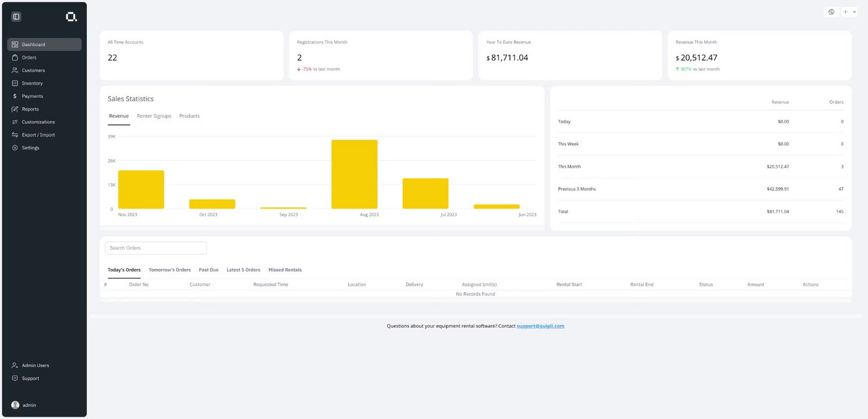The image size is (868, 419).
Task: Click the Nov 2023 revenue bar
Action: [141, 190]
